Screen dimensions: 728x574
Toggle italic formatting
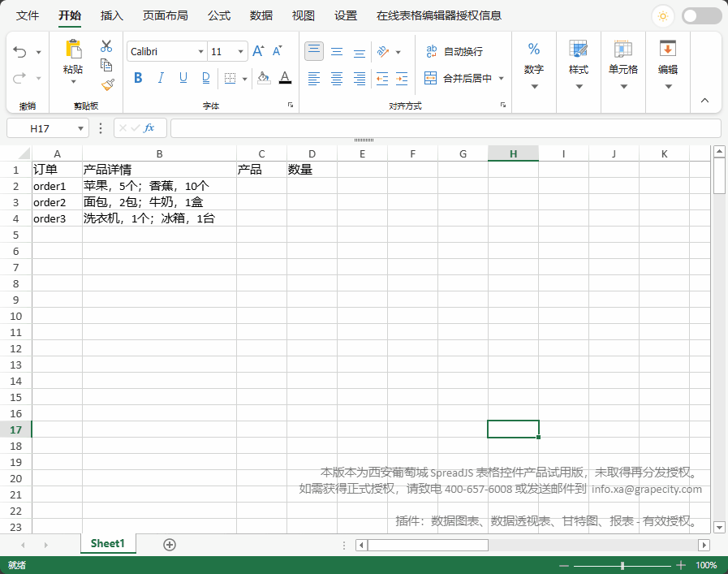(160, 78)
